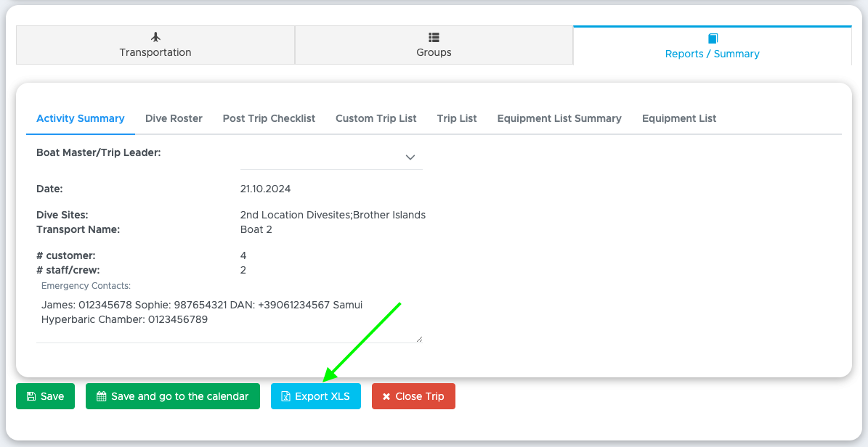Click the customer count value 4
This screenshot has width=868, height=447.
point(243,255)
